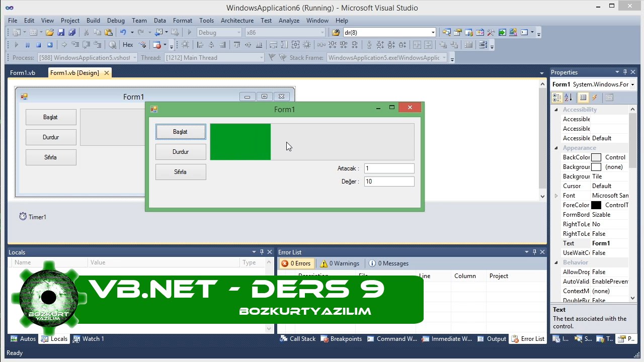Click the Değer input field

[389, 182]
